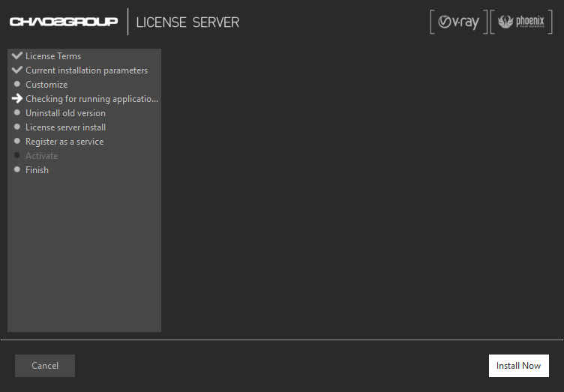The image size is (564, 392).
Task: Click the bullet beside Uninstall old version
Action: 17,112
